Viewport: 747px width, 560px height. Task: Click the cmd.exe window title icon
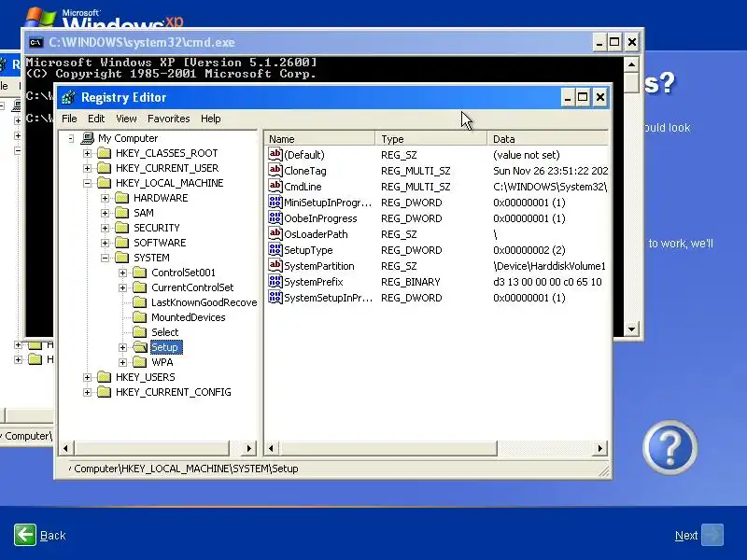tap(36, 42)
